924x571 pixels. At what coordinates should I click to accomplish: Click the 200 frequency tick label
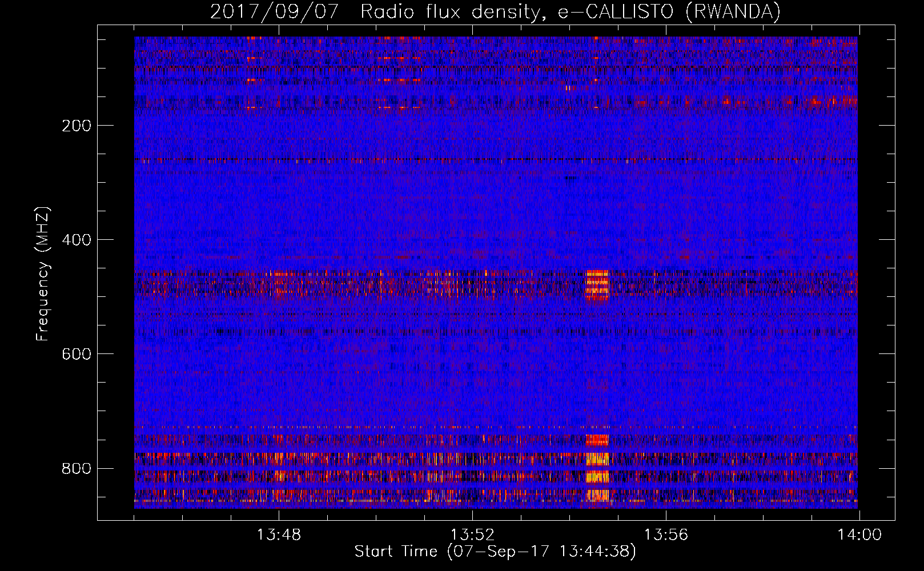(x=76, y=126)
